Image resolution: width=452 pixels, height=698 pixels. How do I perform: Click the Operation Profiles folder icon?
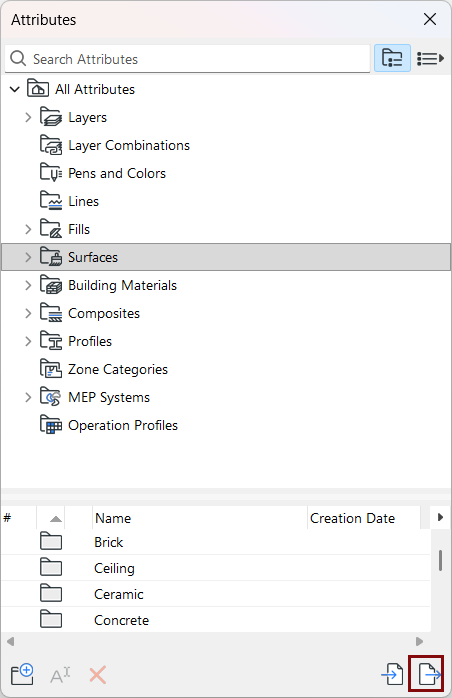click(x=51, y=425)
